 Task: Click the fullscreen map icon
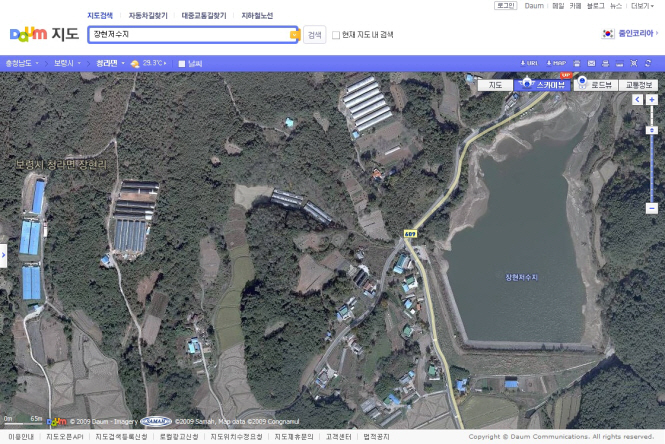point(632,63)
